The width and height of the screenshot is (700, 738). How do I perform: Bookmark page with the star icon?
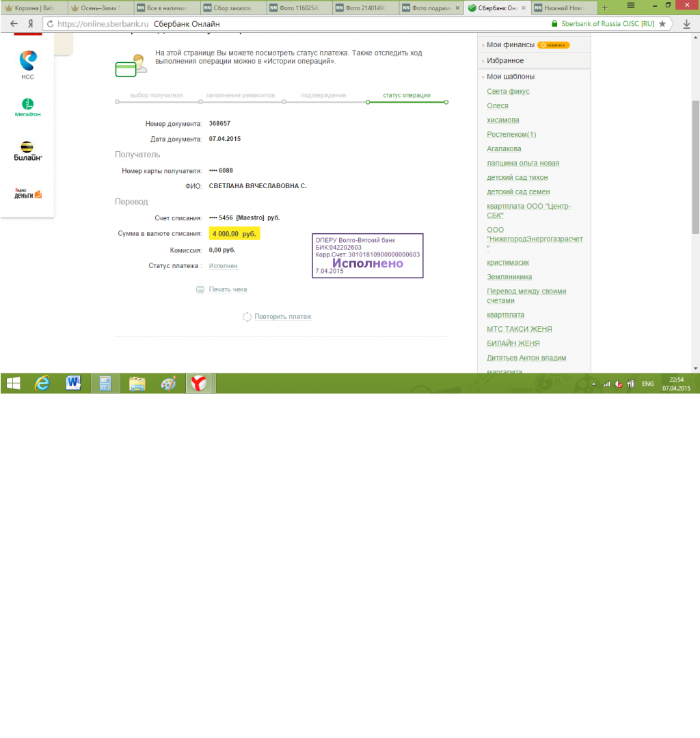pos(662,23)
